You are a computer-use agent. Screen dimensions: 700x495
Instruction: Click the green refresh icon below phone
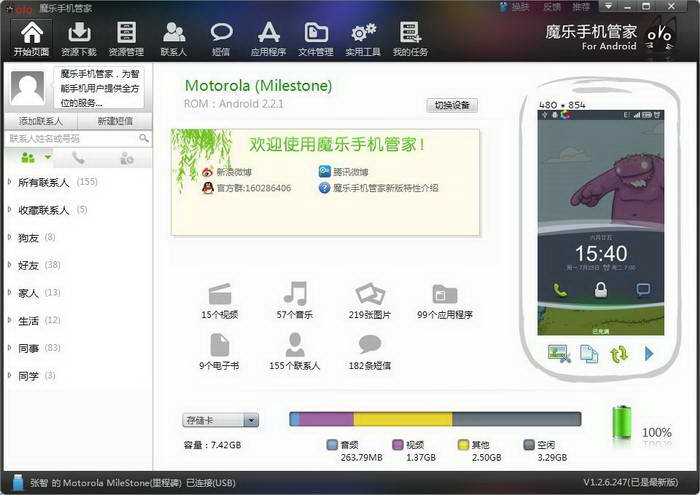(619, 353)
